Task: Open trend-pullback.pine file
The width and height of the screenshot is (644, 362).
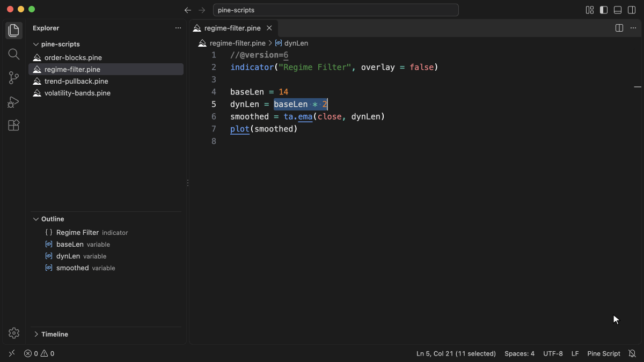Action: [x=106, y=81]
